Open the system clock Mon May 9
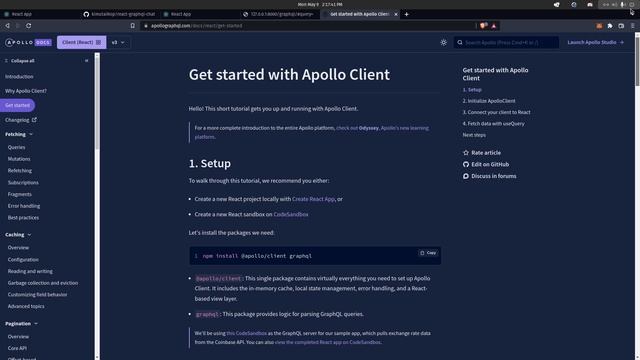The width and height of the screenshot is (640, 360). point(320,4)
